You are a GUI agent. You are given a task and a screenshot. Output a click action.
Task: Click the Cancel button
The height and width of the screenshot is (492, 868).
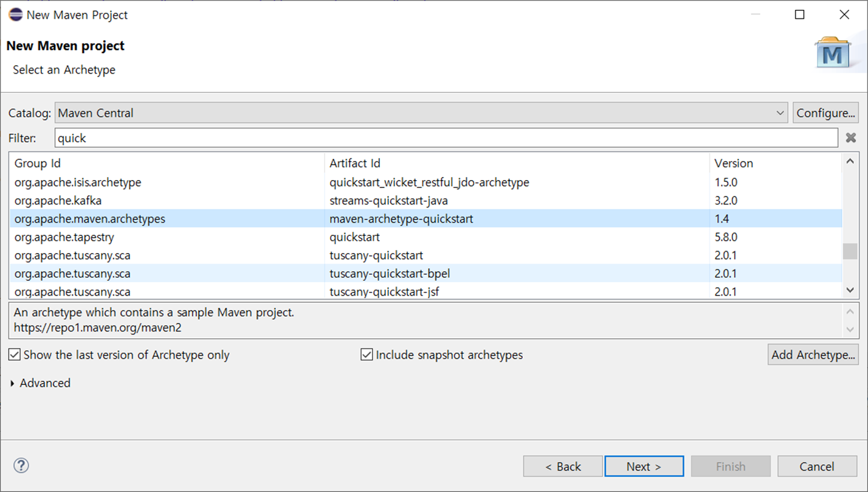point(817,466)
